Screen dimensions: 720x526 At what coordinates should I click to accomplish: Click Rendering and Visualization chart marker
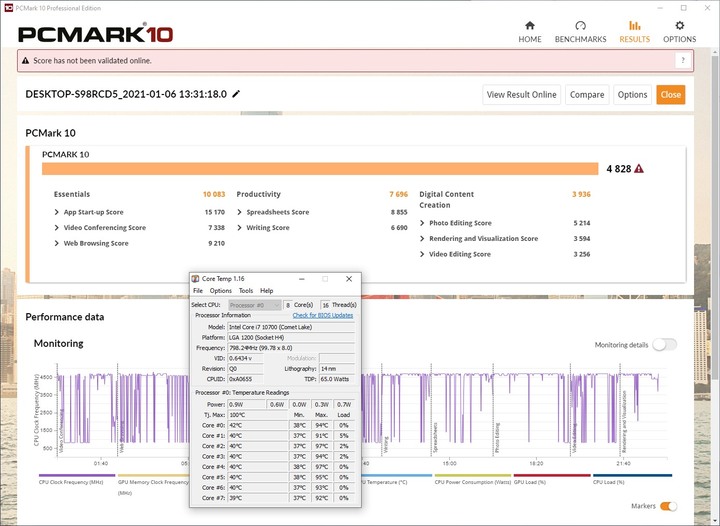click(624, 421)
